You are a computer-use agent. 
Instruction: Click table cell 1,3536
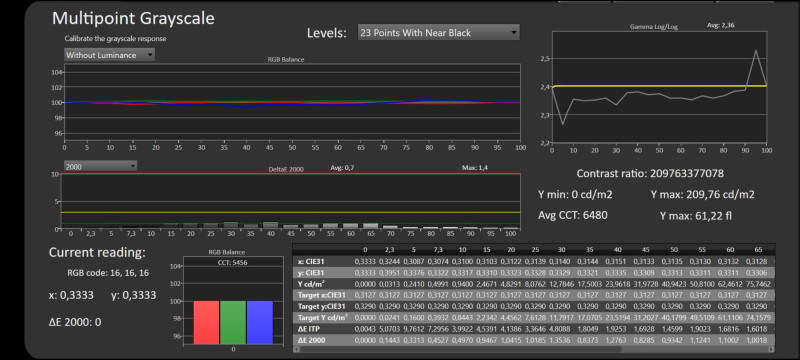pyautogui.click(x=561, y=340)
